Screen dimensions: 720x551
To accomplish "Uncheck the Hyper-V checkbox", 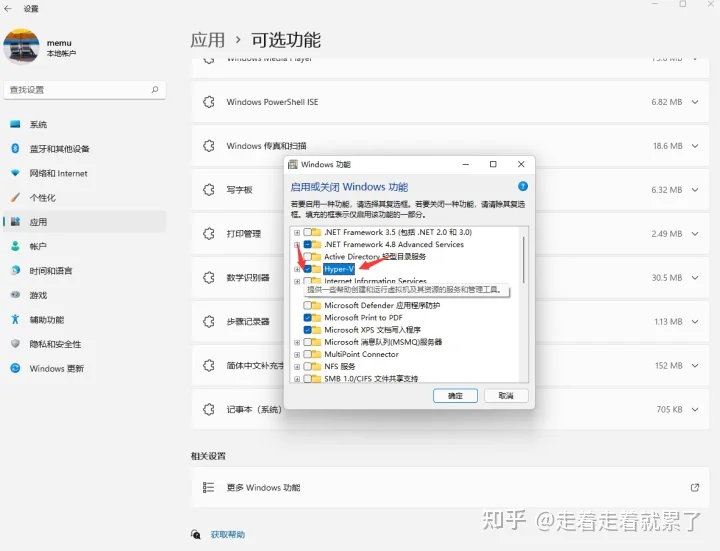I will coord(308,269).
